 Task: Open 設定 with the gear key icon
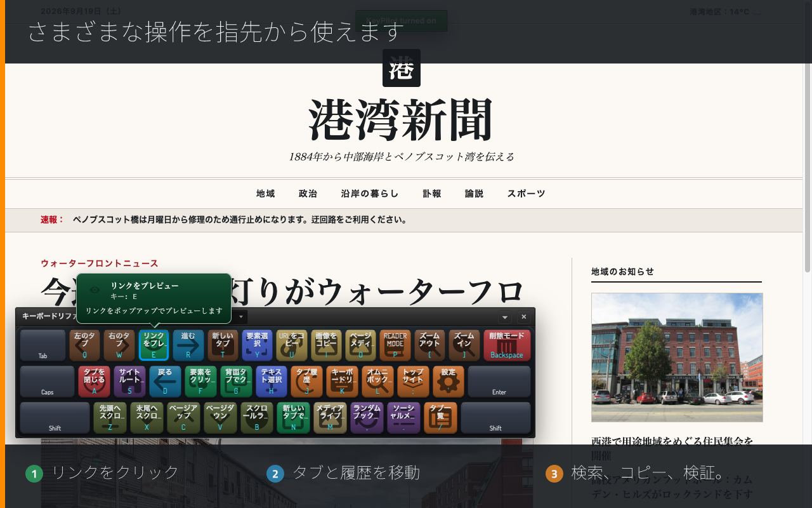449,382
